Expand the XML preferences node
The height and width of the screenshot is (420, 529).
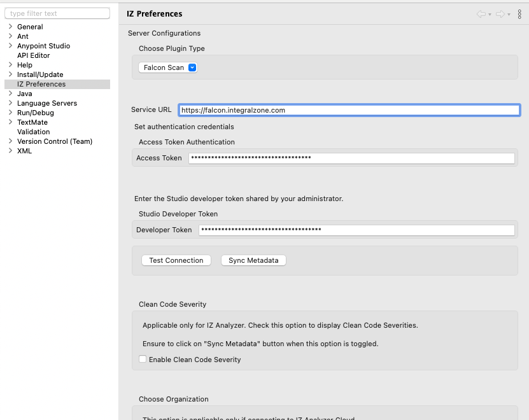pyautogui.click(x=10, y=150)
